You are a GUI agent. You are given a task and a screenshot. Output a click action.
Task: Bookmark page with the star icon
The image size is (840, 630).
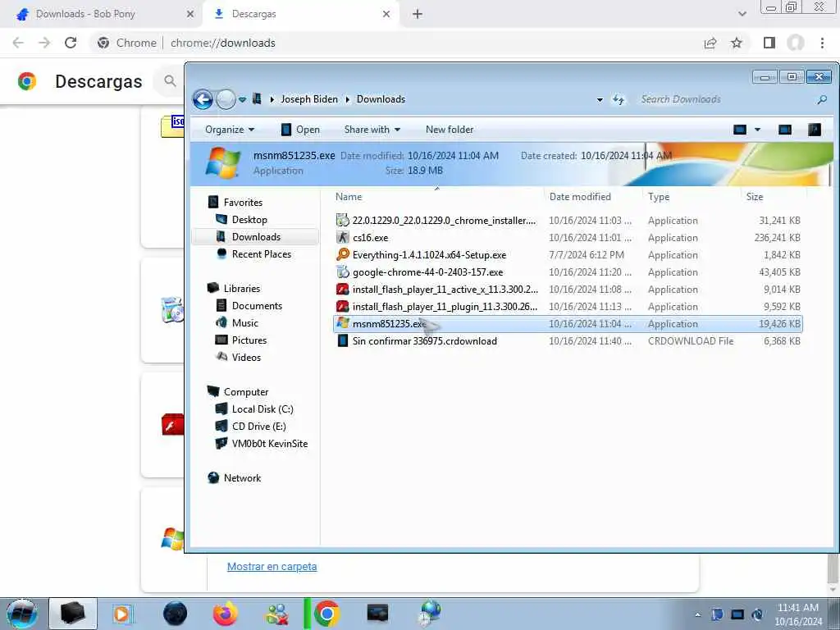pyautogui.click(x=737, y=43)
